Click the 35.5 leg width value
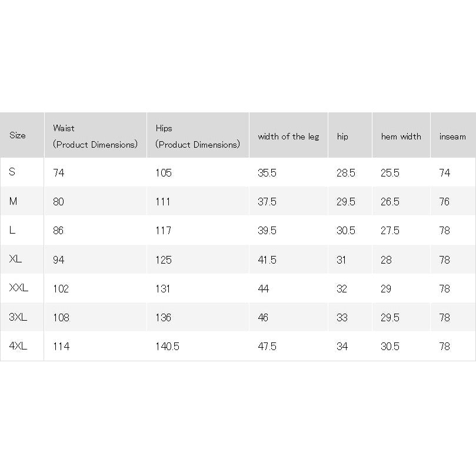The width and height of the screenshot is (476, 476). tap(267, 173)
